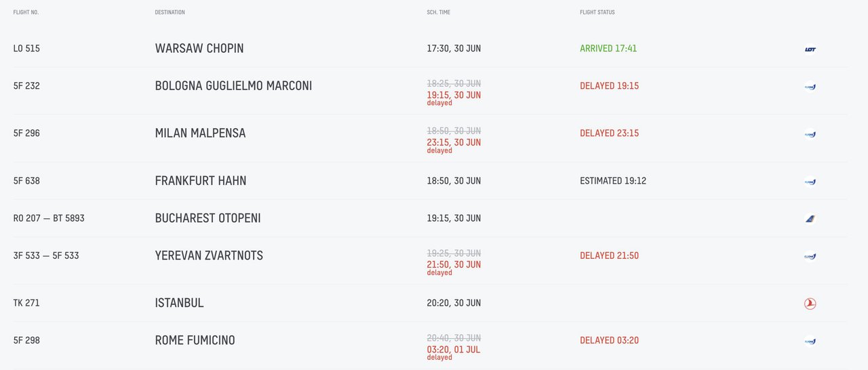
Task: Click the airline logo on the Bologna row
Action: pos(810,86)
